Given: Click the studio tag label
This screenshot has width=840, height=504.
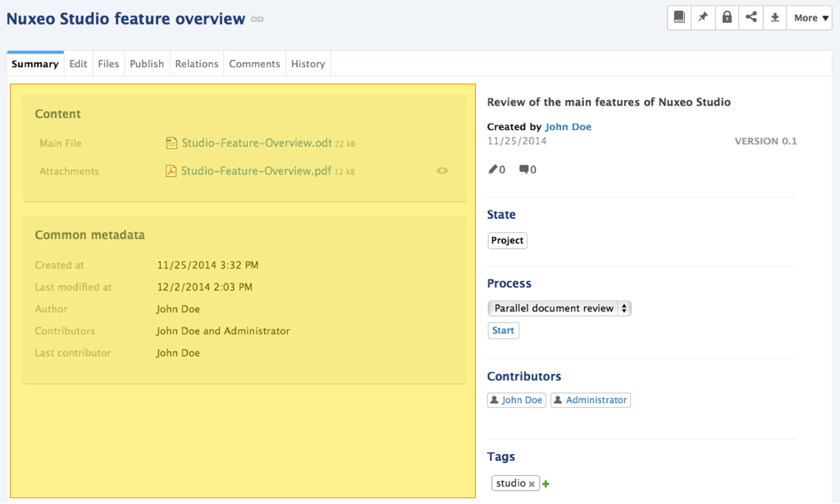Looking at the screenshot, I should (510, 484).
